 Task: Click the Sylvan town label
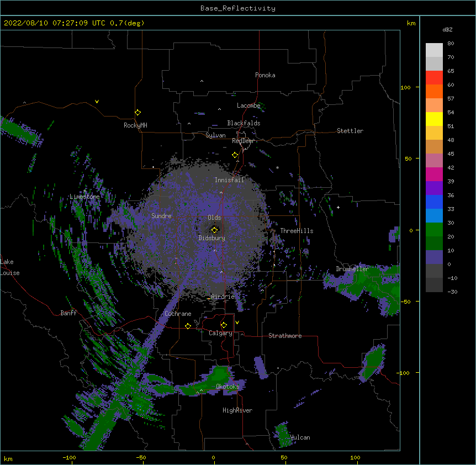point(215,135)
